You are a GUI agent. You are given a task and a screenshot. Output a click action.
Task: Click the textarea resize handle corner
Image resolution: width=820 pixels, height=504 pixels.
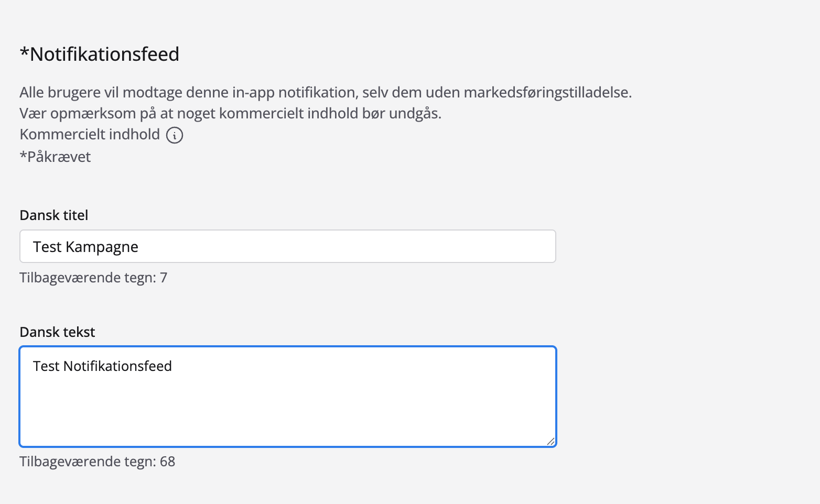(551, 442)
